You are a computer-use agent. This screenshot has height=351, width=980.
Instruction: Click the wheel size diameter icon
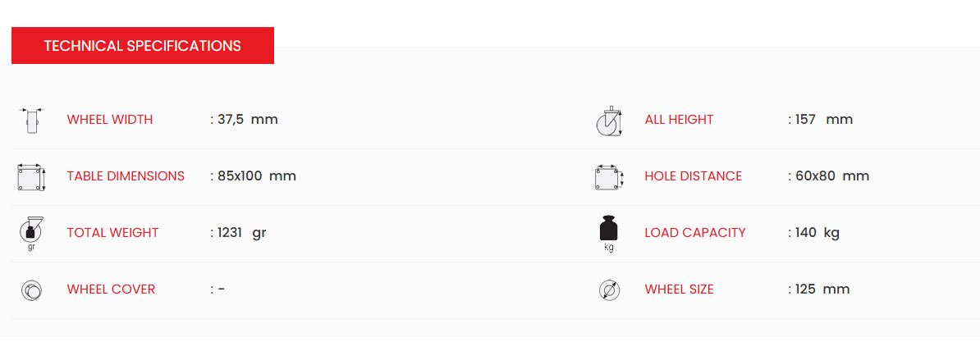pos(608,289)
